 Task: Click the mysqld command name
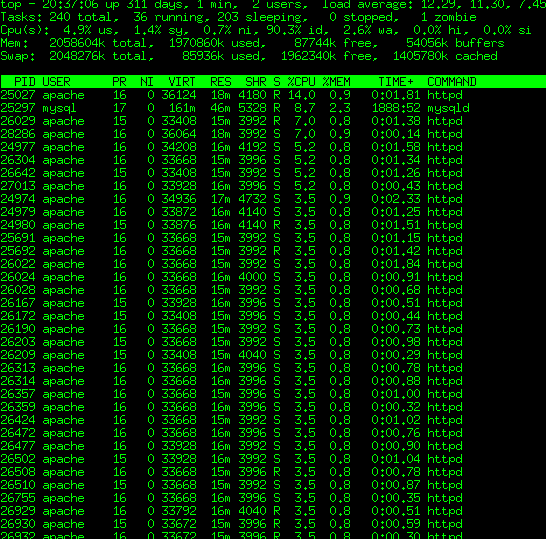[x=448, y=108]
